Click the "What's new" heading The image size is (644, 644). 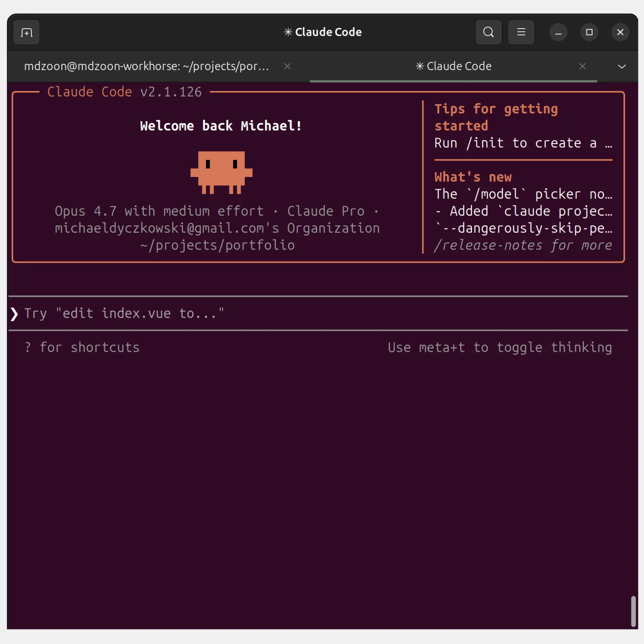point(473,177)
